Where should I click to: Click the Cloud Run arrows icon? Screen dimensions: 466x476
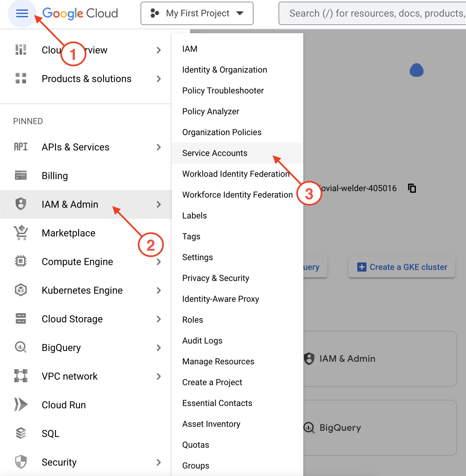point(21,405)
